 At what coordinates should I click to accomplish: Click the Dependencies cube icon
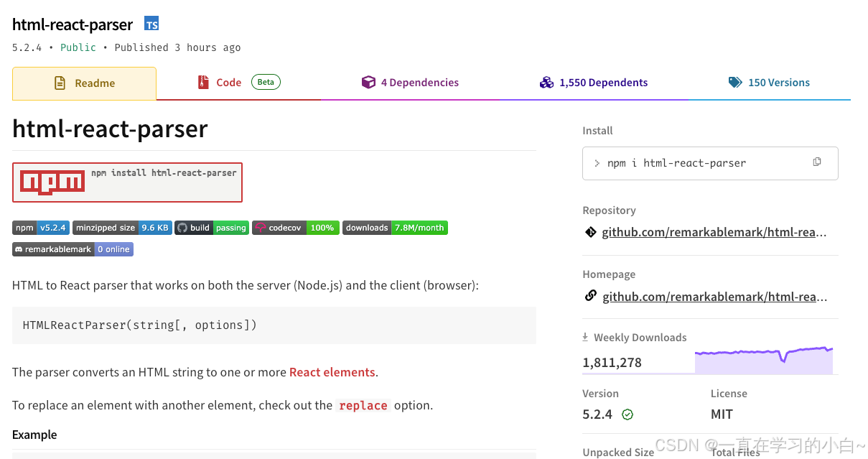click(368, 83)
